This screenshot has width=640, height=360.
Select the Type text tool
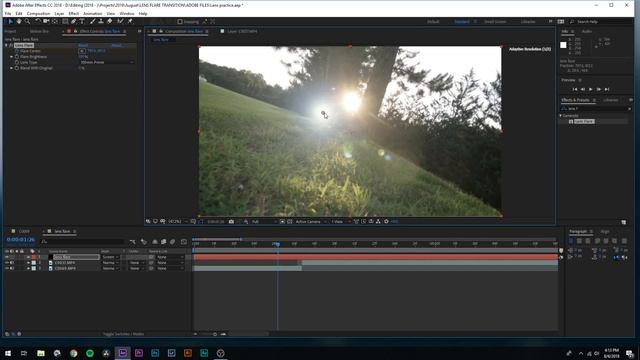[82, 21]
